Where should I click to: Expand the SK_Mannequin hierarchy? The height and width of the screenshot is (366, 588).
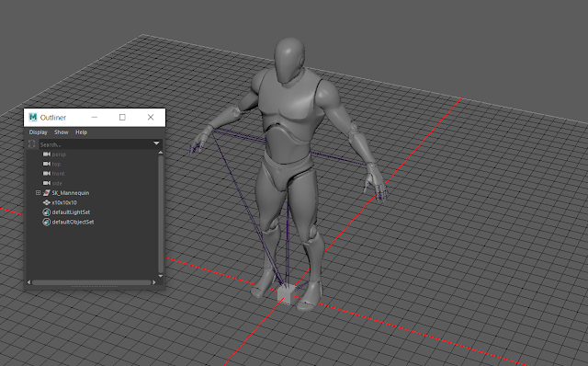(38, 192)
